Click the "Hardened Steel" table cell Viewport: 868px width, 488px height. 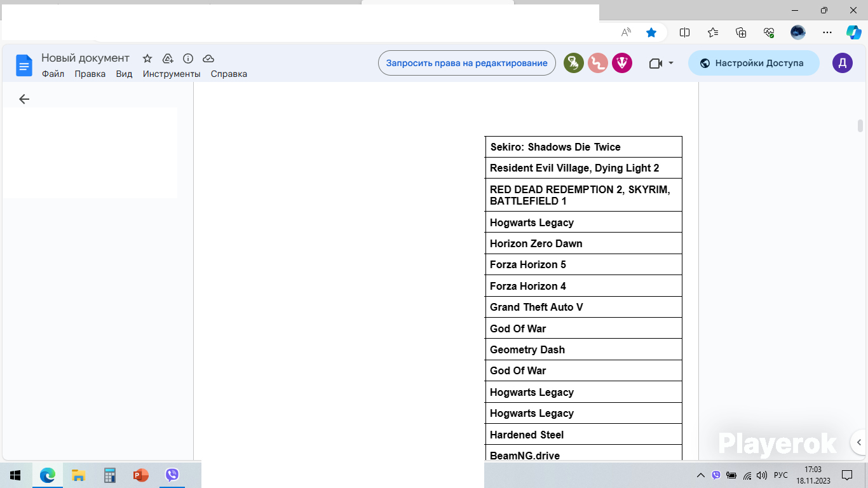point(583,435)
